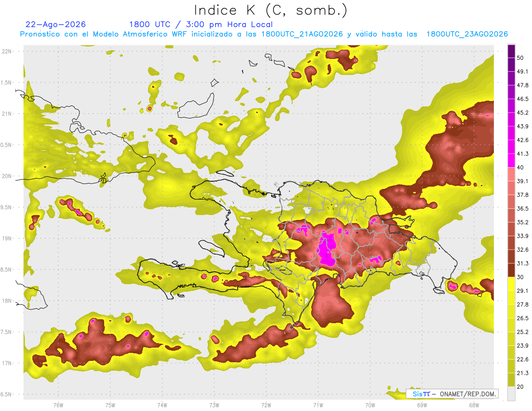Click the "50" value on the color scale

coord(520,58)
